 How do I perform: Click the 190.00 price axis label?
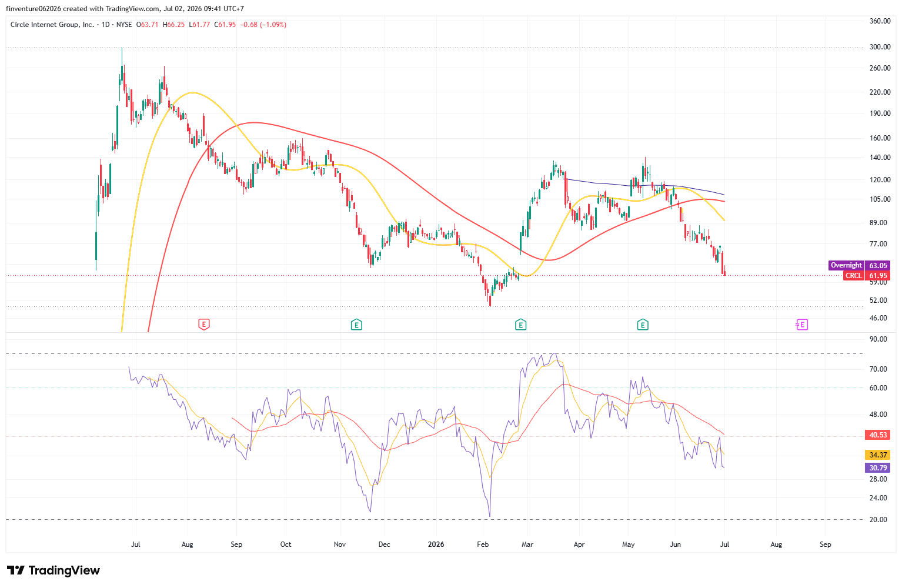(x=880, y=113)
